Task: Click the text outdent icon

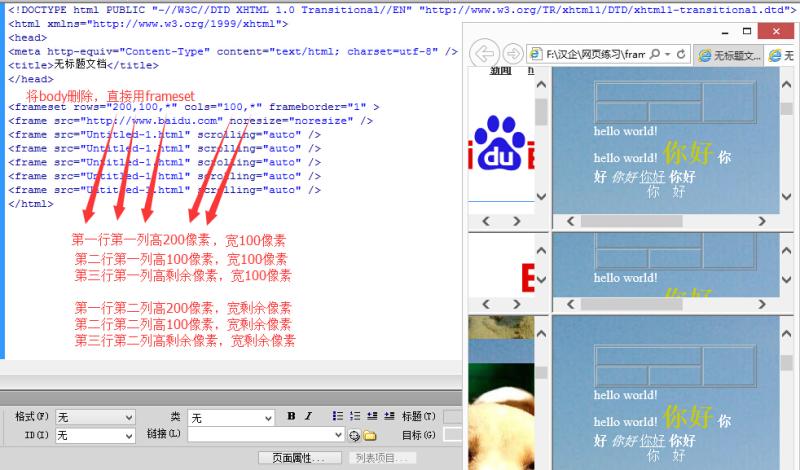Action: pos(372,416)
